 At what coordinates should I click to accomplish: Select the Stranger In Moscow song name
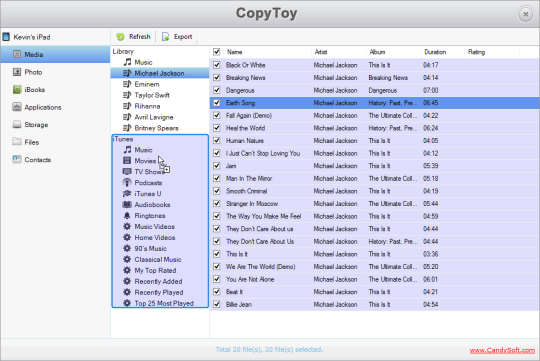point(252,204)
